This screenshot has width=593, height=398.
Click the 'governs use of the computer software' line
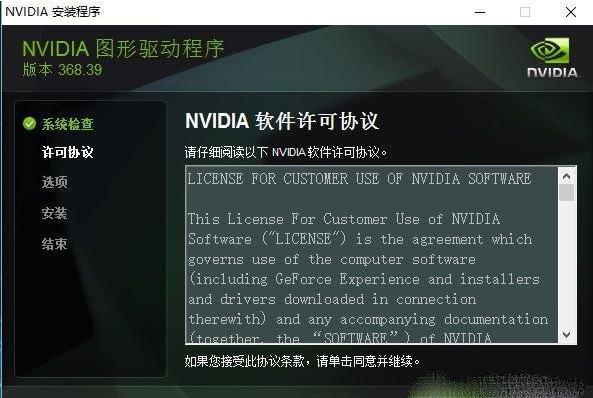point(332,260)
